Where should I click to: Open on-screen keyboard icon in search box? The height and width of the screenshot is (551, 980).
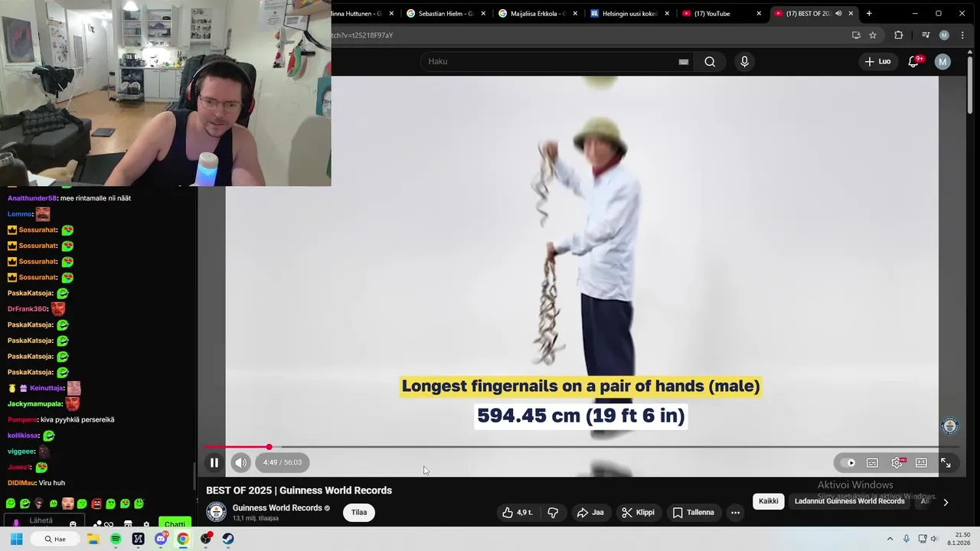click(x=684, y=62)
